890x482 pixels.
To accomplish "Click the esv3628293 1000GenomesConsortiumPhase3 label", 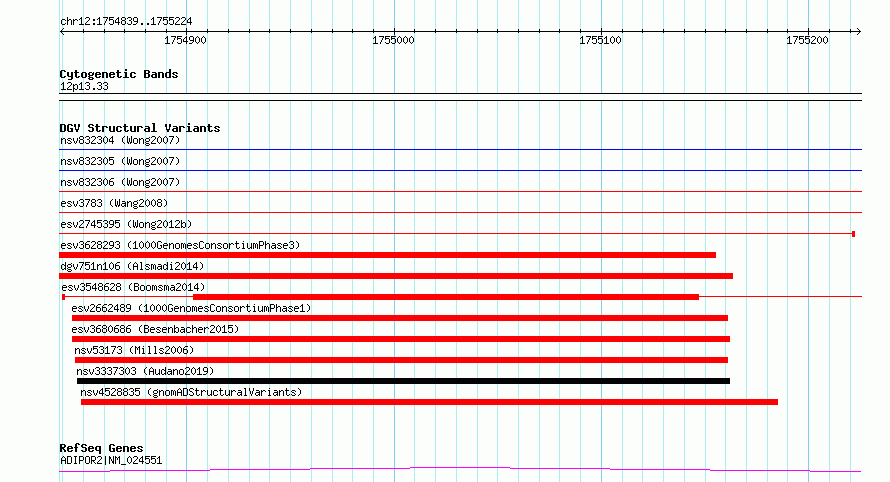I will (x=180, y=245).
